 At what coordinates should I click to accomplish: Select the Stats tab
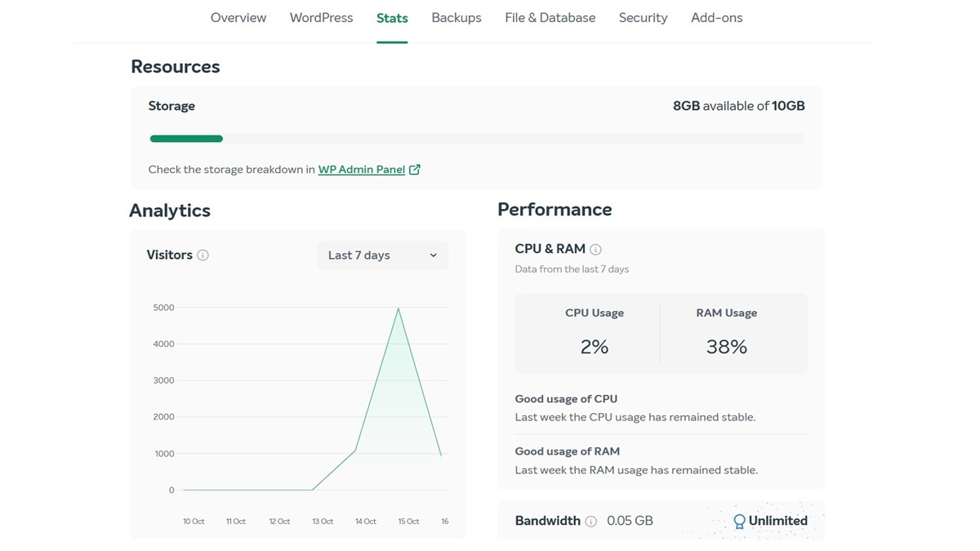coord(392,17)
